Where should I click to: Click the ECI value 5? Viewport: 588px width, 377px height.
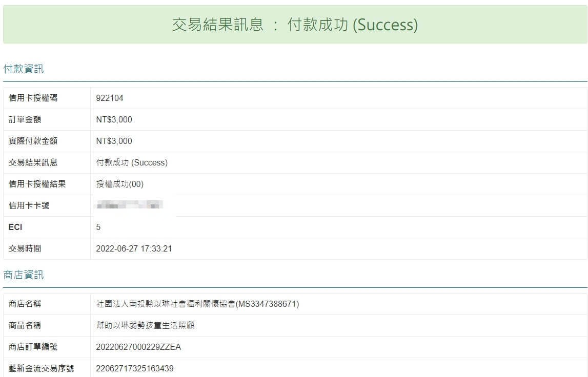tap(98, 227)
